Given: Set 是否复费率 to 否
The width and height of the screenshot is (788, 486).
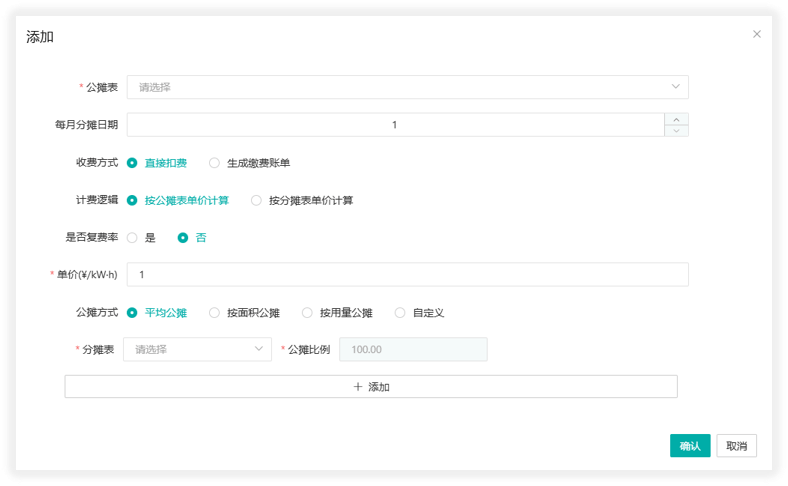Looking at the screenshot, I should coord(183,238).
